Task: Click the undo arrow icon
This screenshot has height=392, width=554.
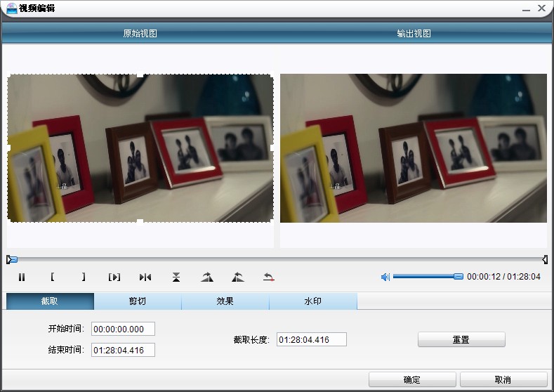Action: pyautogui.click(x=268, y=277)
